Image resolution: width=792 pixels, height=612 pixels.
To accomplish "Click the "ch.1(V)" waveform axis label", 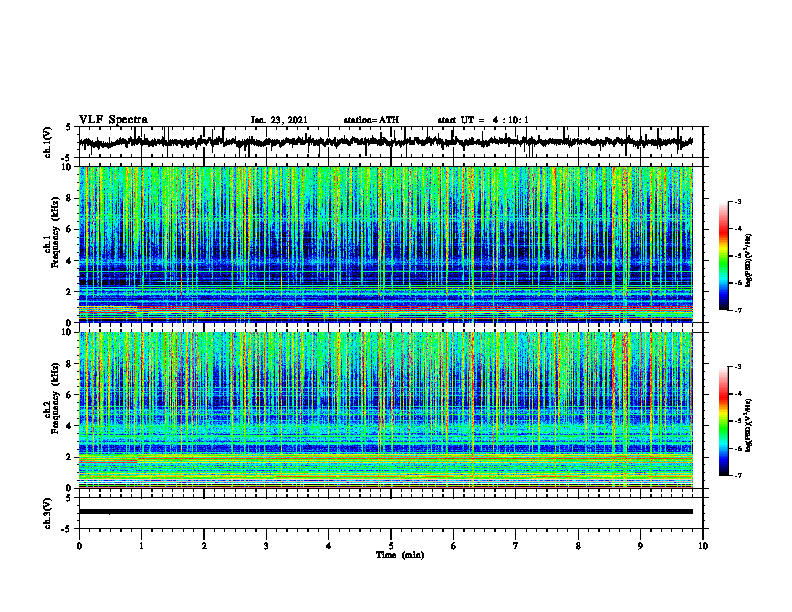I will pos(47,142).
